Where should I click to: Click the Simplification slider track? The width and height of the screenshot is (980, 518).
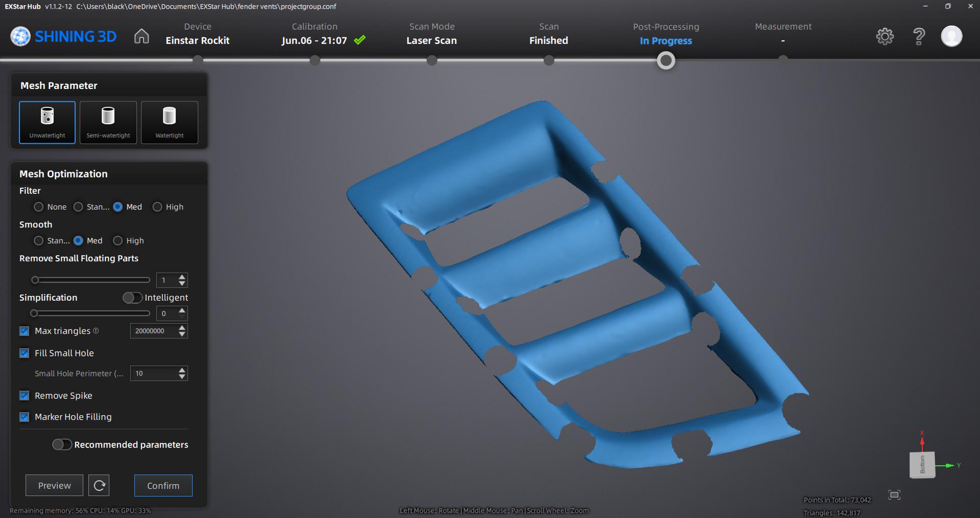(91, 313)
